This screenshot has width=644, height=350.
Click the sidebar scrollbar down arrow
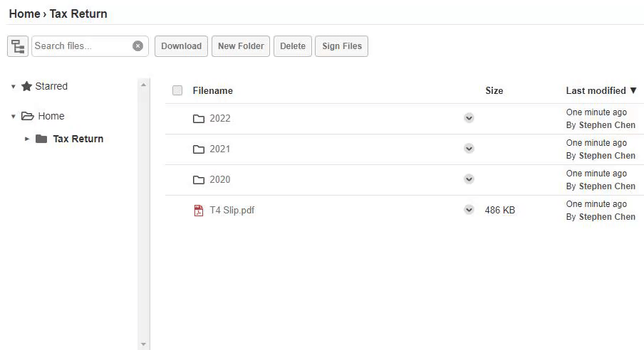pos(143,344)
